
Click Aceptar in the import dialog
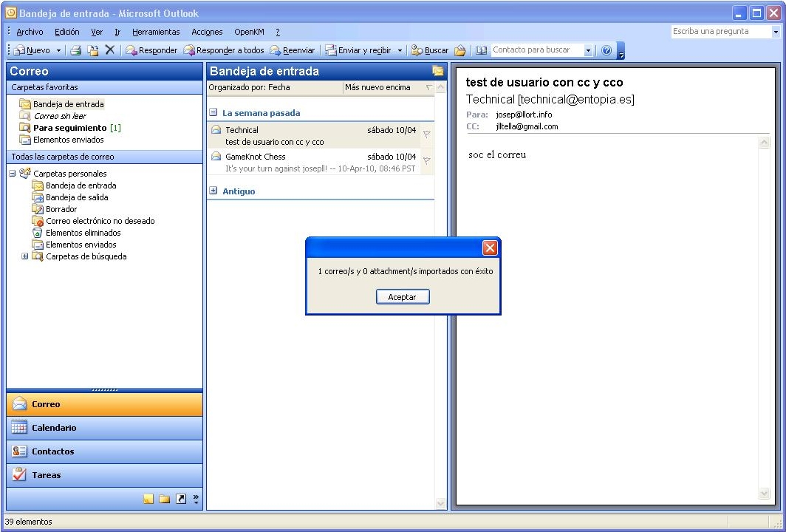[x=403, y=297]
